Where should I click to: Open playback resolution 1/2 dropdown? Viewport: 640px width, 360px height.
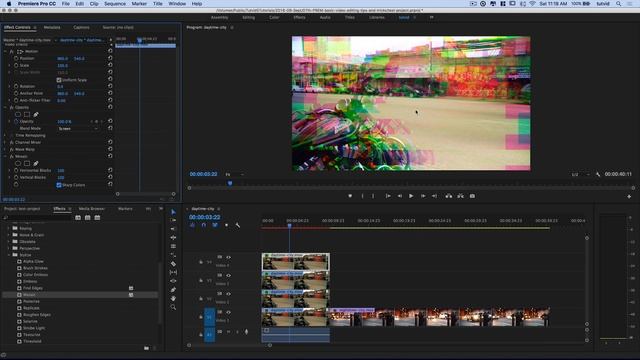click(580, 174)
